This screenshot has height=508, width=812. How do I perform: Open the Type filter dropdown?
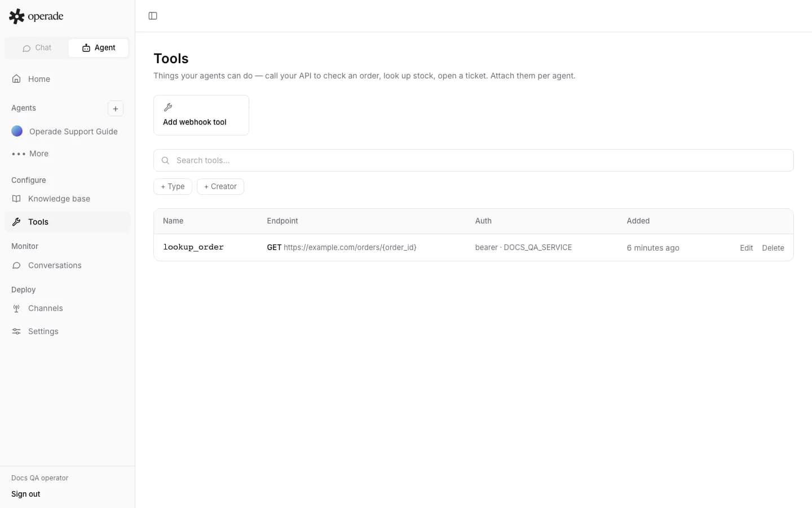[x=173, y=187]
